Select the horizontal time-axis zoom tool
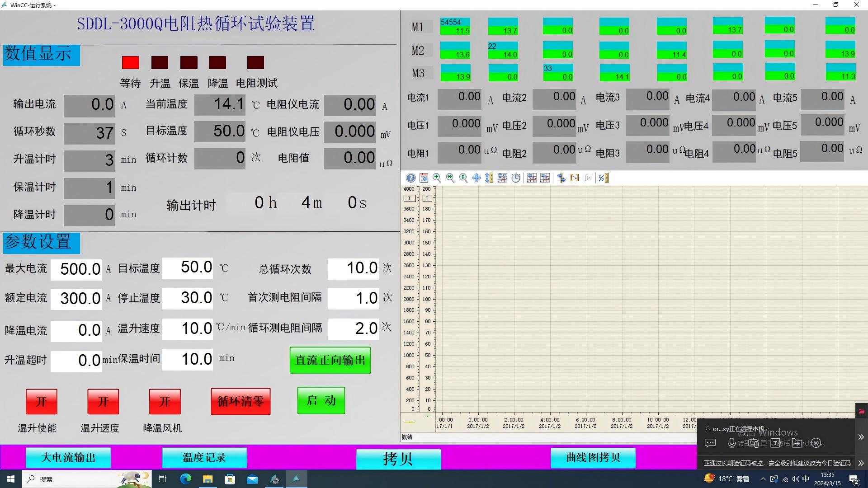The height and width of the screenshot is (488, 868). (x=450, y=178)
